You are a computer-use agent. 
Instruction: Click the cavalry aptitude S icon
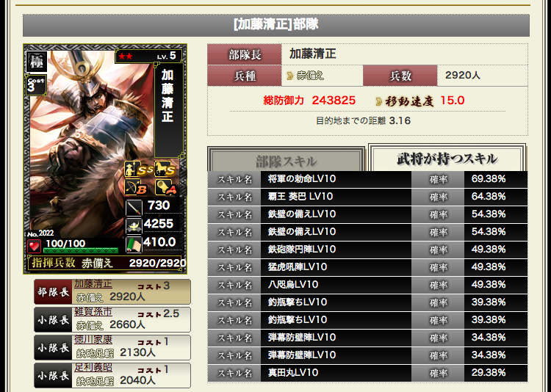[165, 170]
